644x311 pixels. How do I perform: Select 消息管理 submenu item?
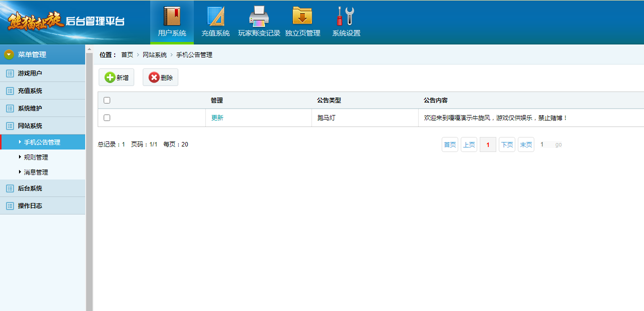click(36, 172)
